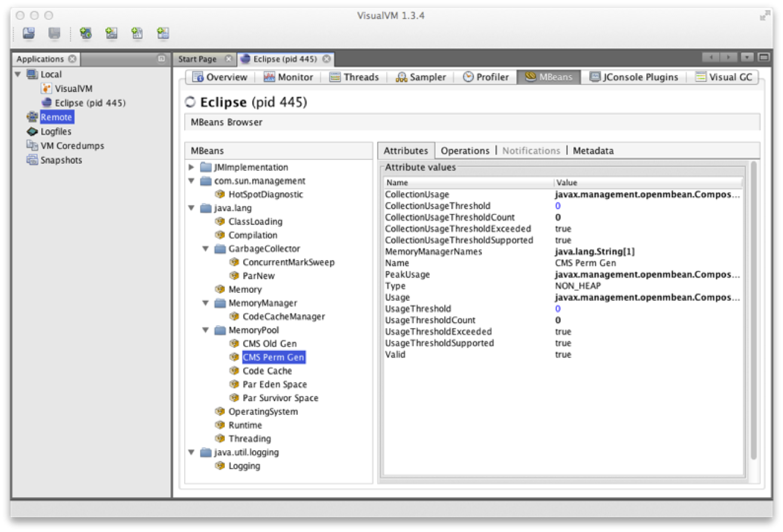The height and width of the screenshot is (532, 783).
Task: Click the attribute table vertical scrollbar
Action: click(x=753, y=311)
